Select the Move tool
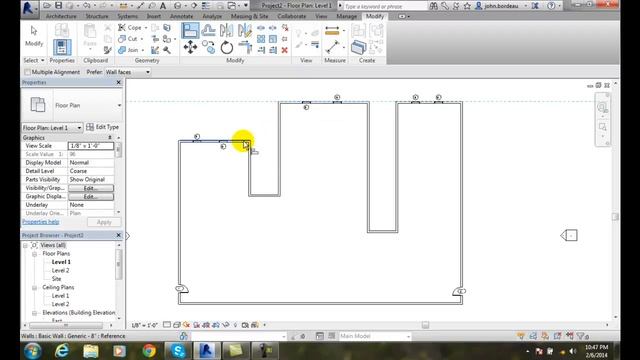 190,47
